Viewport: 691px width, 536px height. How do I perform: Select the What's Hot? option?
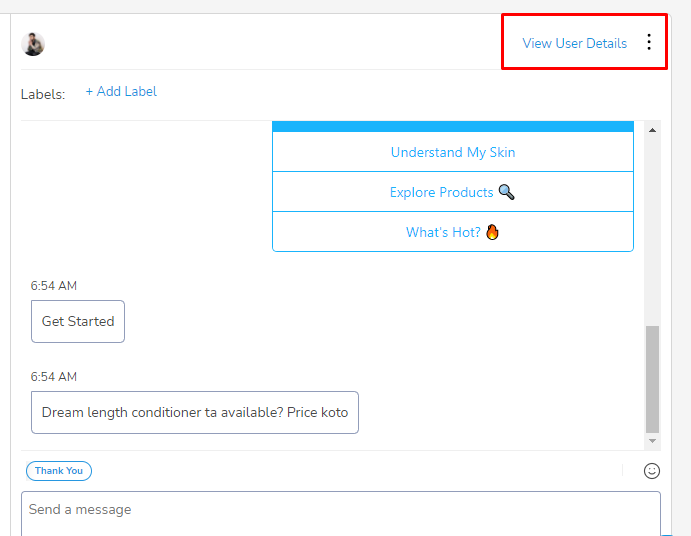[453, 232]
